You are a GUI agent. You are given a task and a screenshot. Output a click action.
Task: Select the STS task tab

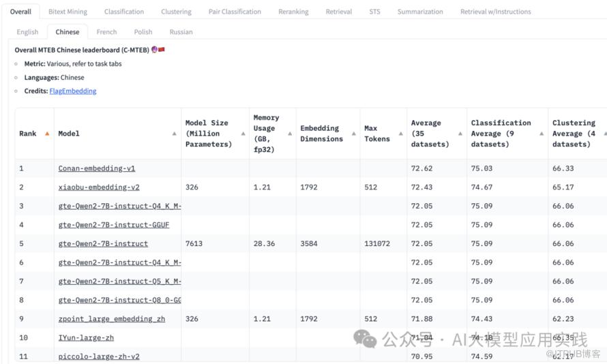pos(374,12)
